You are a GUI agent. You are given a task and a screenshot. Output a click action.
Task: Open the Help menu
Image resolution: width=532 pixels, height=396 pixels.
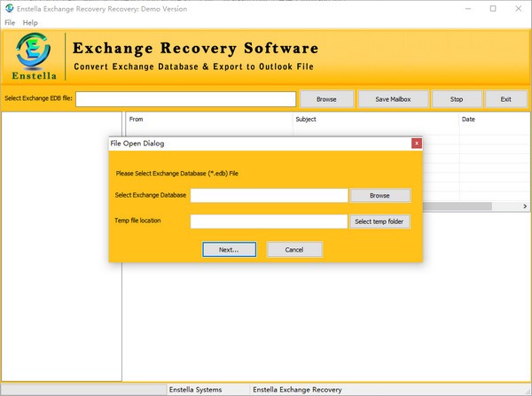(30, 22)
